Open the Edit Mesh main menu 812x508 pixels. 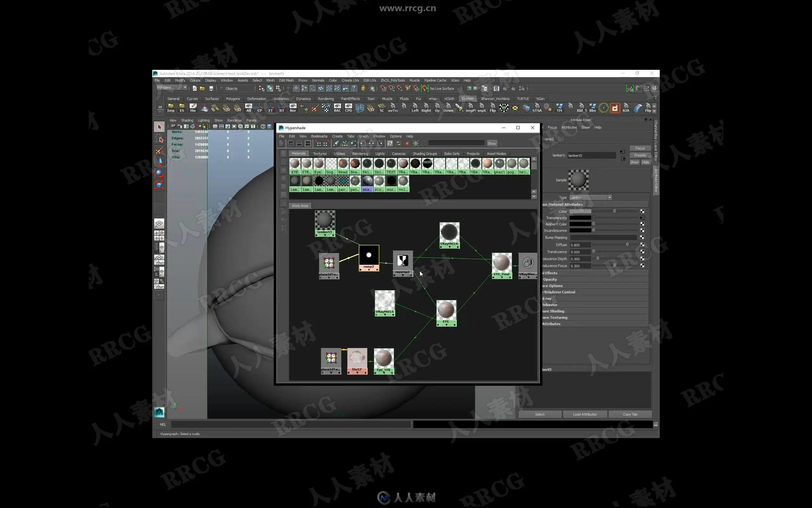[286, 80]
